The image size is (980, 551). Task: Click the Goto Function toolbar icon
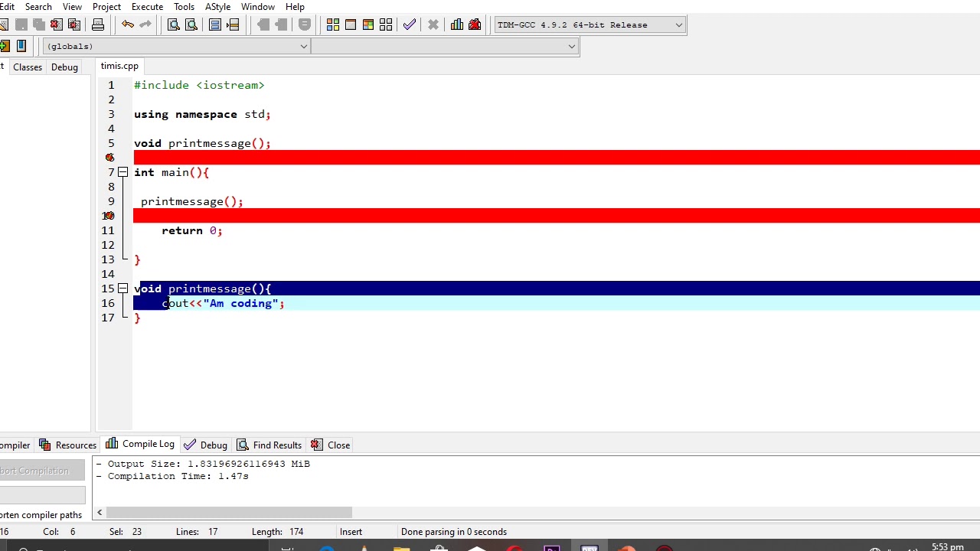coord(215,24)
